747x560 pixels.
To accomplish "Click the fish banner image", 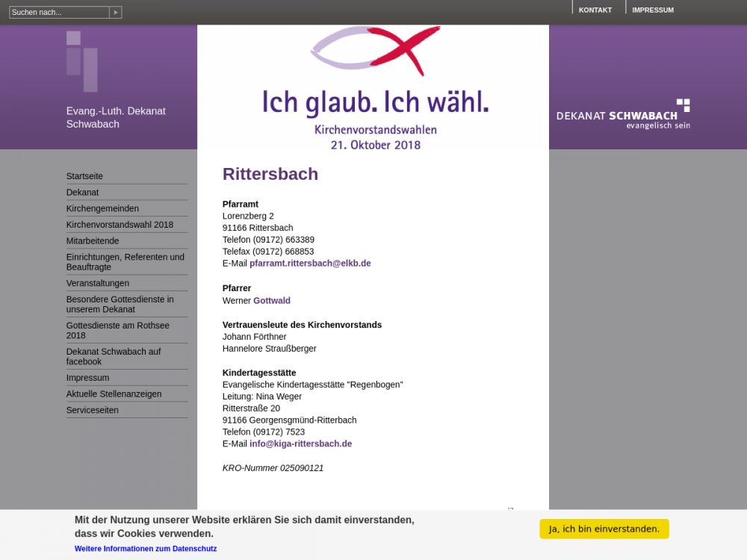I will [374, 88].
